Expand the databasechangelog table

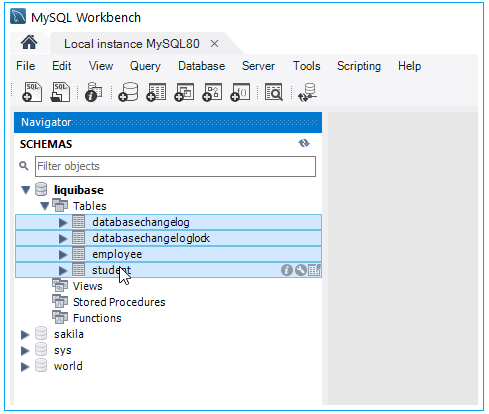point(63,222)
